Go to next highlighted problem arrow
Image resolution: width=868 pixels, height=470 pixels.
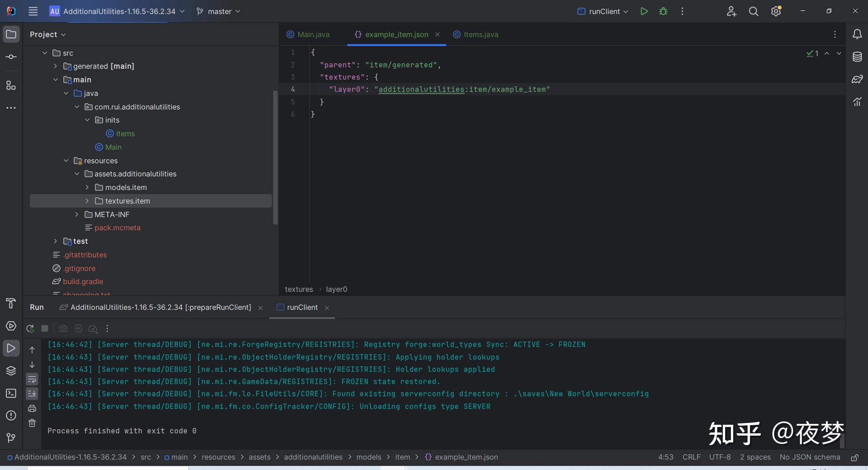pyautogui.click(x=839, y=53)
